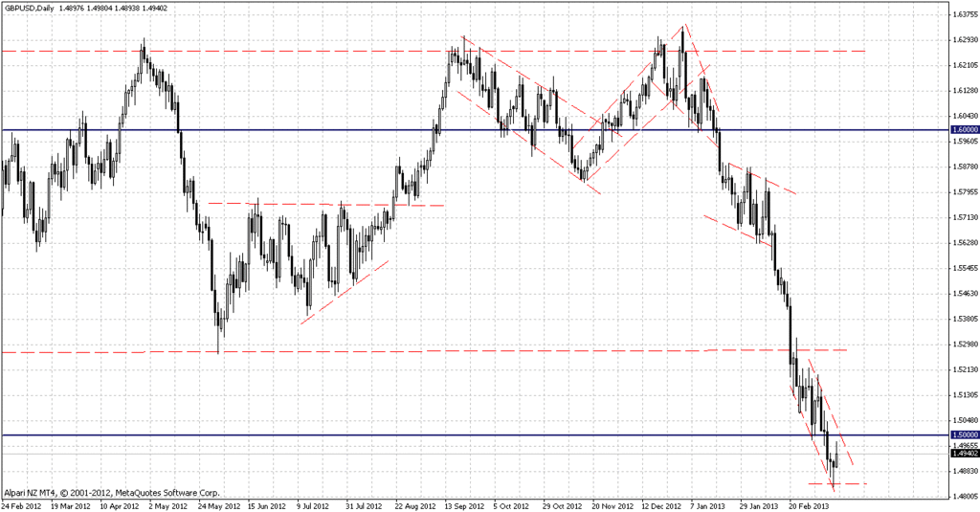Click the 13 Sep 2012 date label
980x512 pixels.
(x=464, y=506)
